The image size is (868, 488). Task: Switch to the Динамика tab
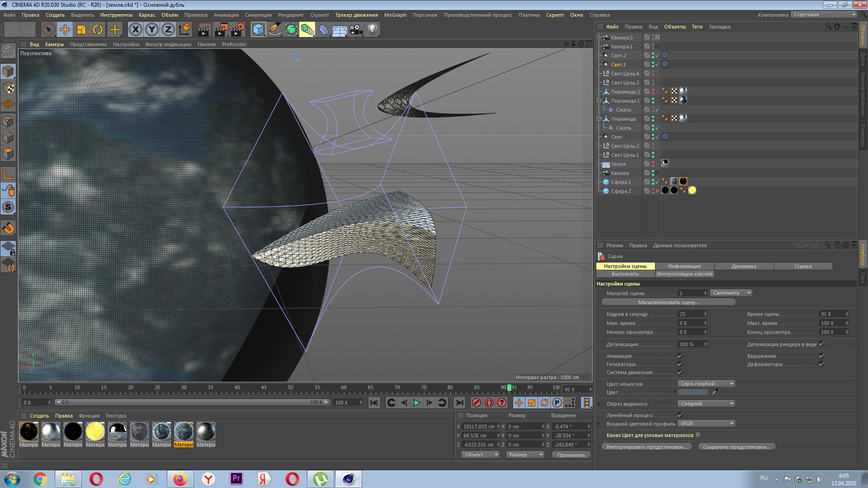click(x=744, y=267)
